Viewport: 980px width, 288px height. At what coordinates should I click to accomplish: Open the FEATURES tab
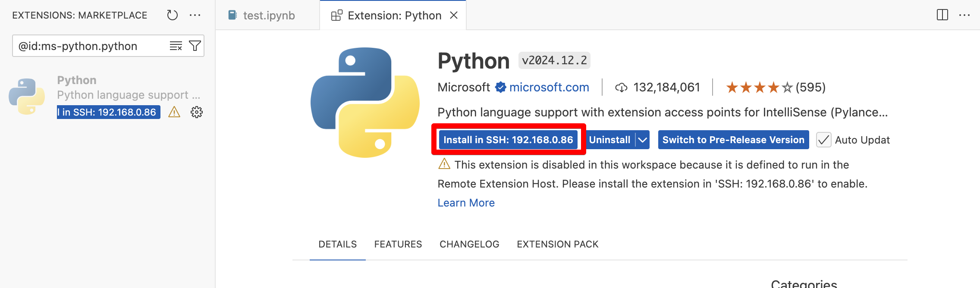click(x=398, y=244)
